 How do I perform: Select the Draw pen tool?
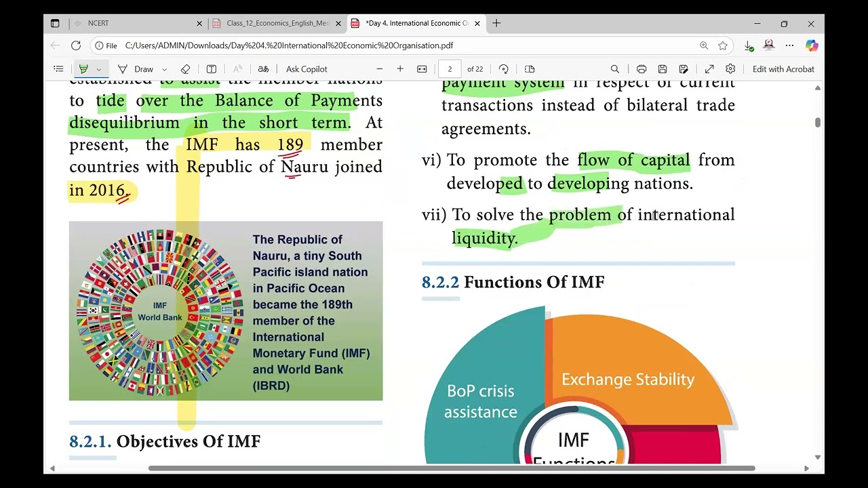point(136,69)
